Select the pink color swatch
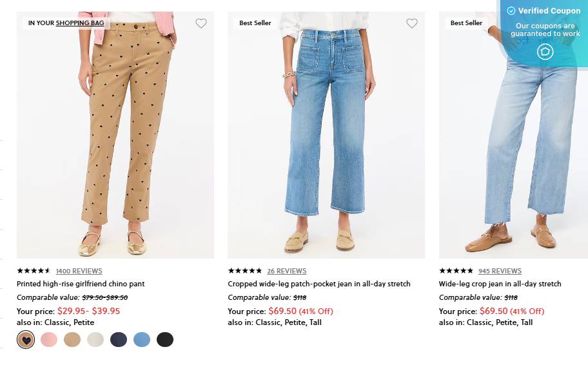This screenshot has width=588, height=376. click(x=49, y=339)
